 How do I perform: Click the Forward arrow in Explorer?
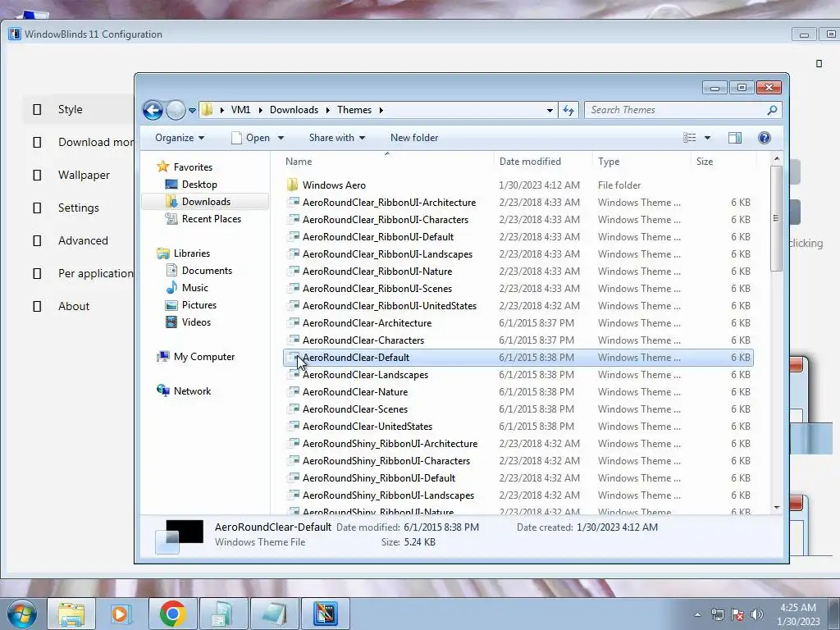(176, 111)
